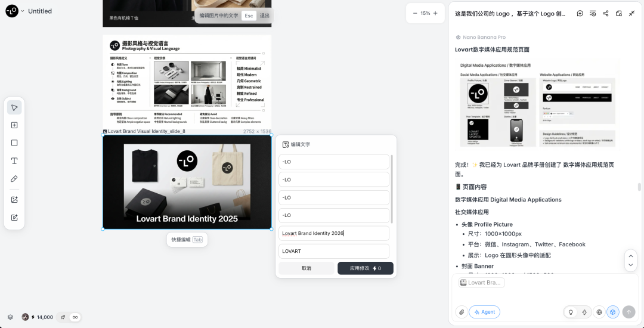
Task: Click the 应用修改 apply button
Action: pos(365,268)
